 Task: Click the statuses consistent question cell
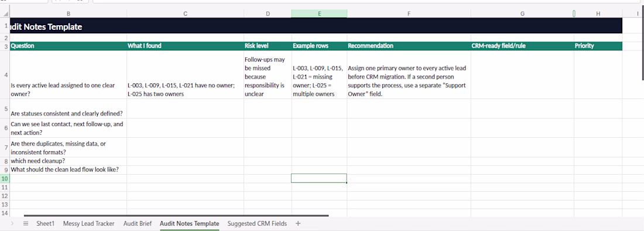68,109
